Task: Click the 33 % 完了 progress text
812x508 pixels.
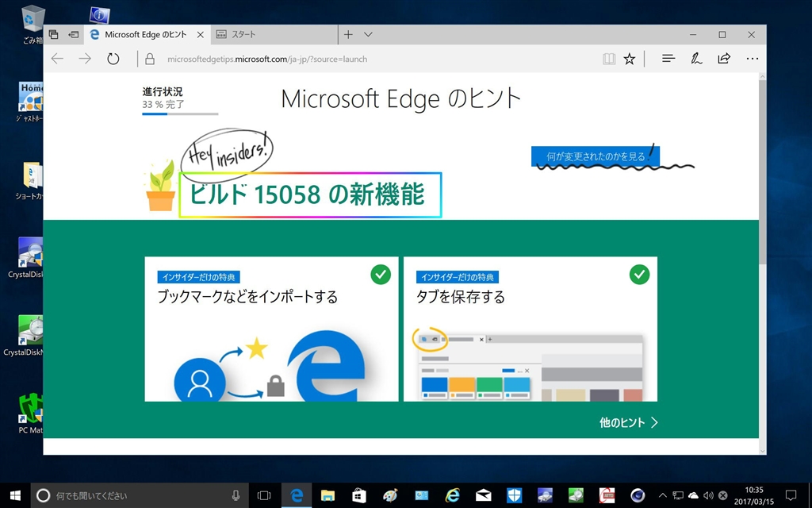Action: pos(163,104)
